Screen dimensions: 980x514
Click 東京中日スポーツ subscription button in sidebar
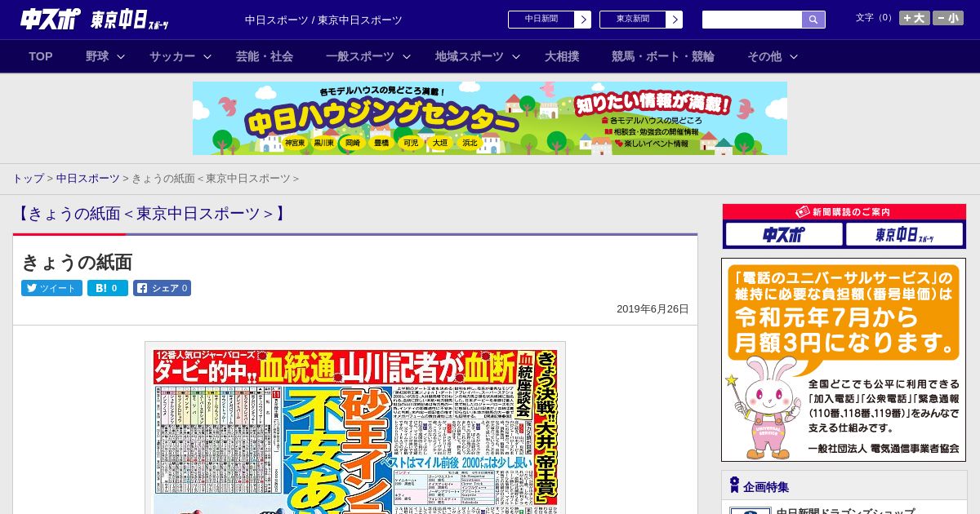pos(904,235)
